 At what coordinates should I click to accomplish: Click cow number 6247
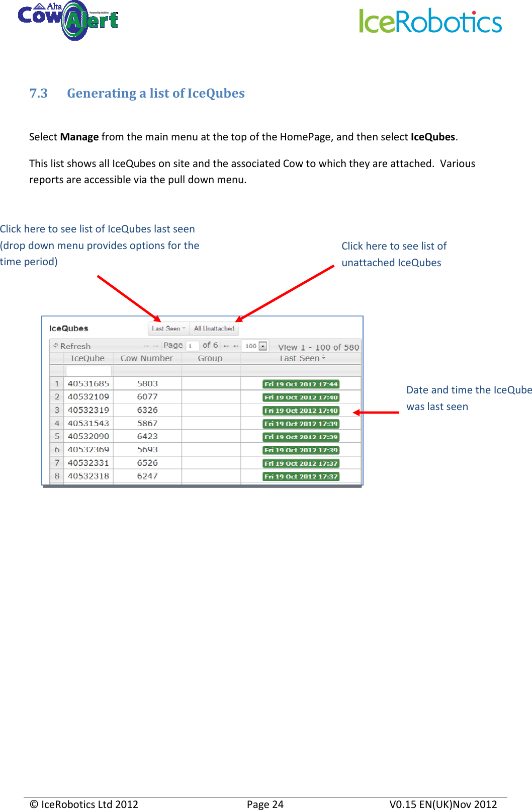[147, 476]
